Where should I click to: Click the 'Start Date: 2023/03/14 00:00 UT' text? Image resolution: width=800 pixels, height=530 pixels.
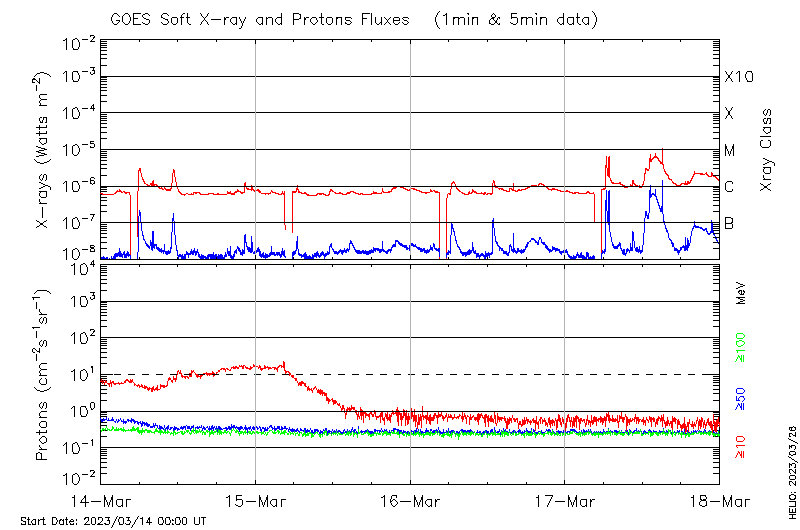tap(113, 521)
